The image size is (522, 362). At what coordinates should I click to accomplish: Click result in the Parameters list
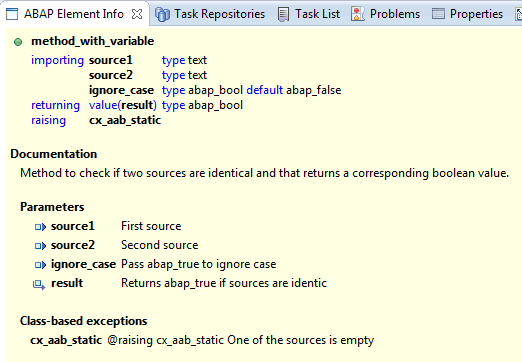pos(67,283)
